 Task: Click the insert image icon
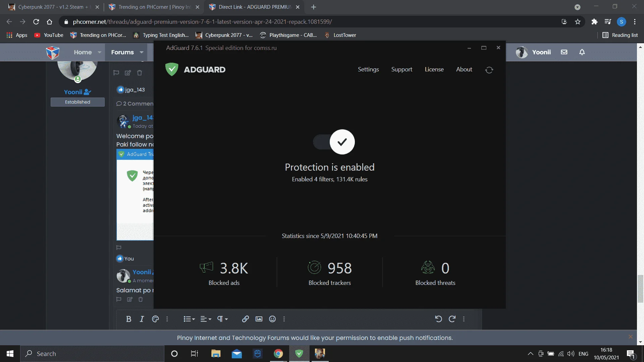pos(259,319)
